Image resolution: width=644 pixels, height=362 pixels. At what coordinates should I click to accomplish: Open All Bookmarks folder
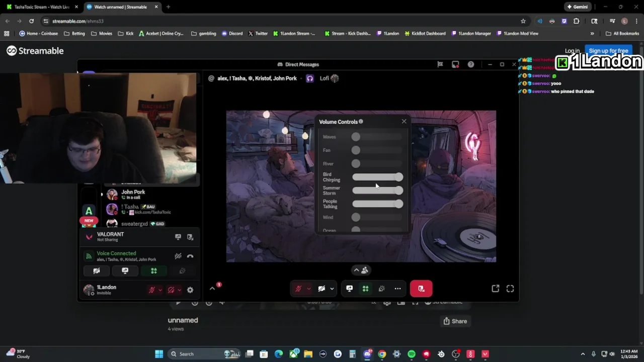pyautogui.click(x=622, y=33)
